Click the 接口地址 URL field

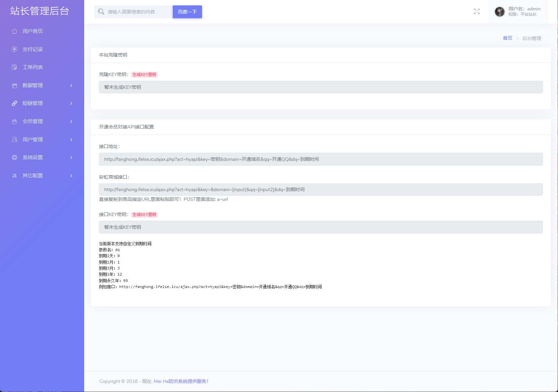tap(320, 159)
